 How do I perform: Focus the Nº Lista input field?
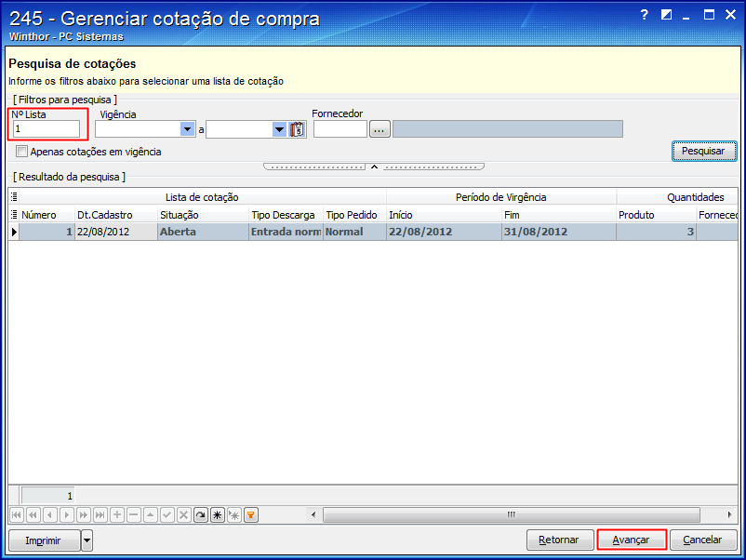point(47,129)
